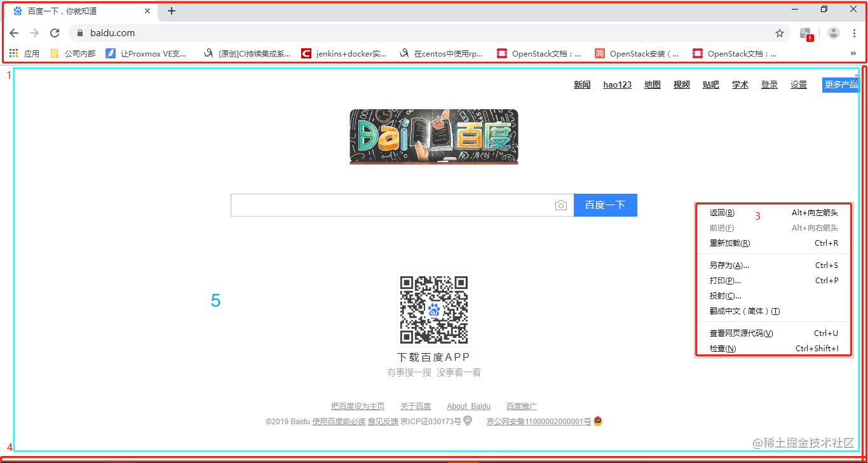This screenshot has height=463, width=868.
Task: Choose 打印(P)... in the context menu
Action: pyautogui.click(x=774, y=281)
